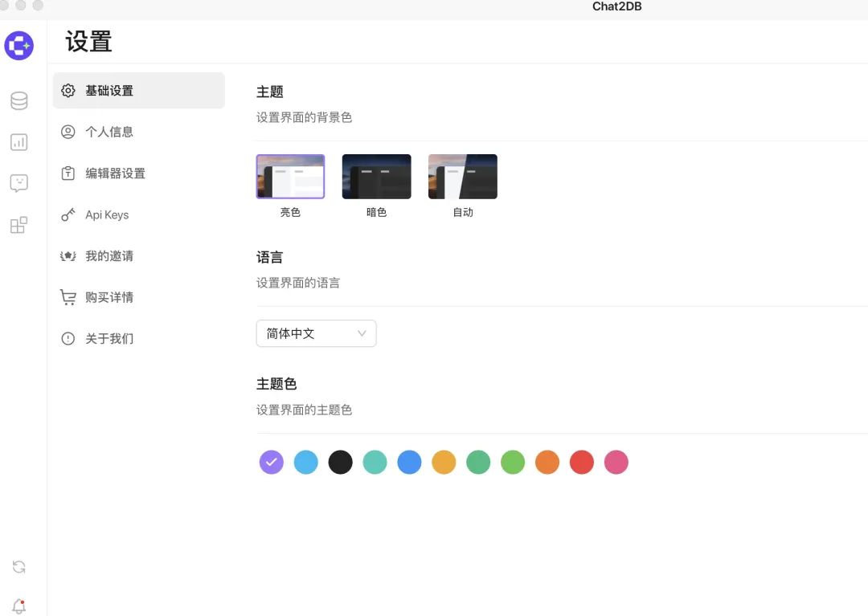This screenshot has height=616, width=868.
Task: Click the clipboard icon beside 编辑器设置
Action: click(68, 173)
